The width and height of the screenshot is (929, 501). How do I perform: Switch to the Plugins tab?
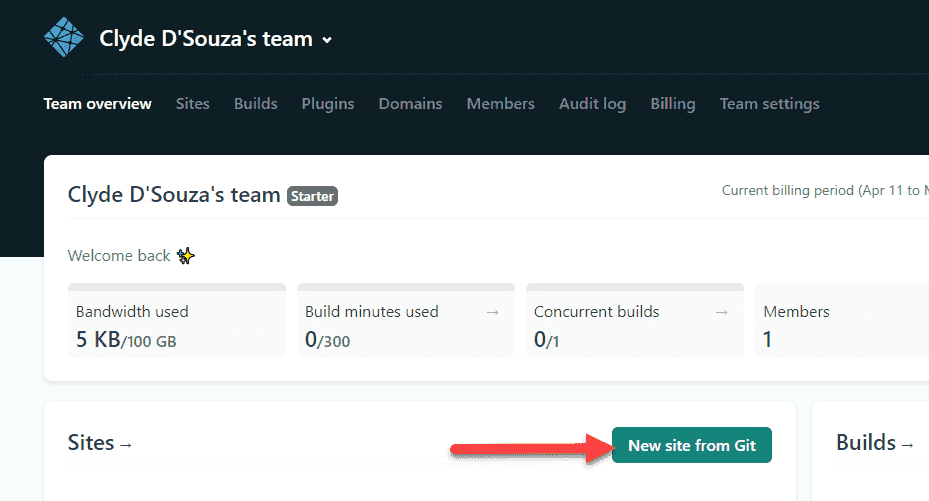(328, 104)
